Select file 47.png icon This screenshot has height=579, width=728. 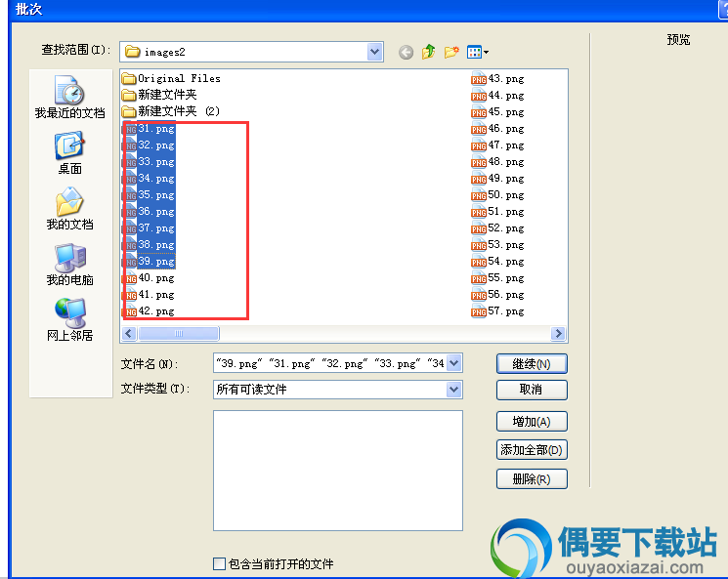pyautogui.click(x=479, y=145)
